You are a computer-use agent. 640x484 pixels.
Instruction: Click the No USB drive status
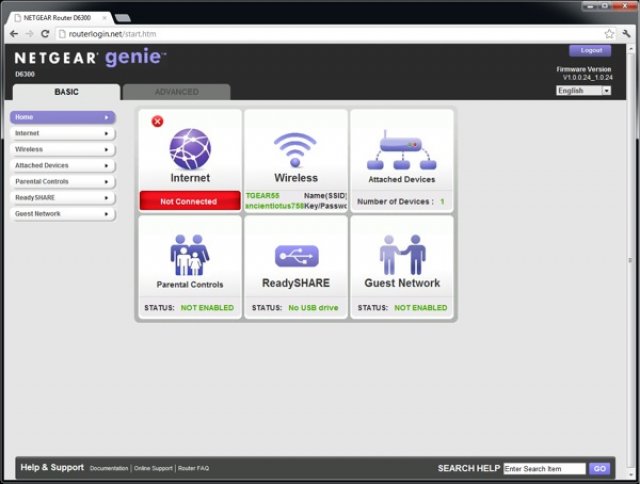[x=313, y=308]
